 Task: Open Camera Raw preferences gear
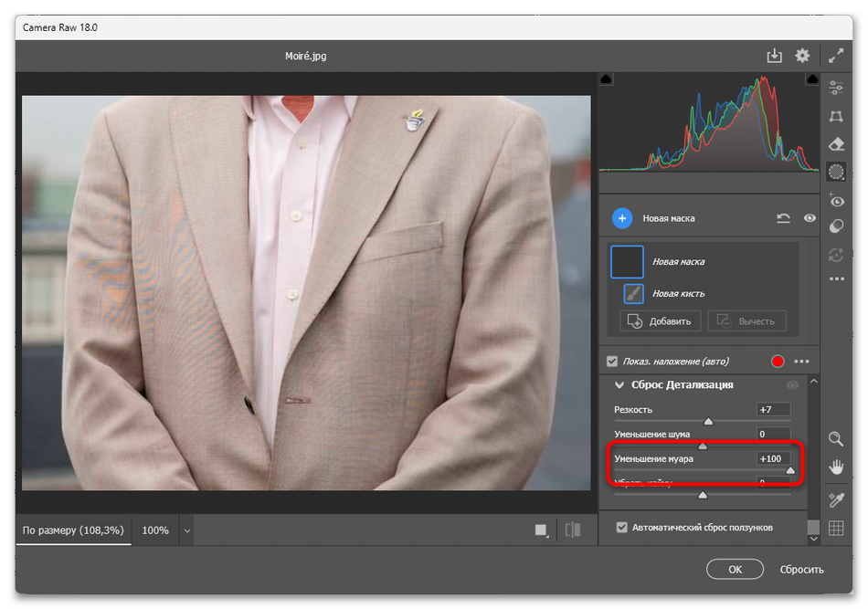point(802,56)
